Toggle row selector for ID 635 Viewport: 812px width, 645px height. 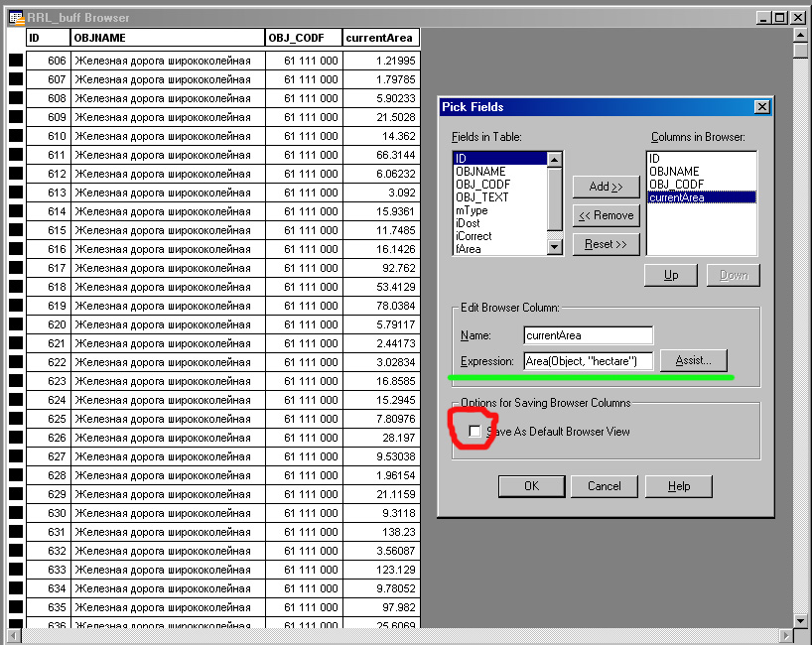[x=16, y=607]
